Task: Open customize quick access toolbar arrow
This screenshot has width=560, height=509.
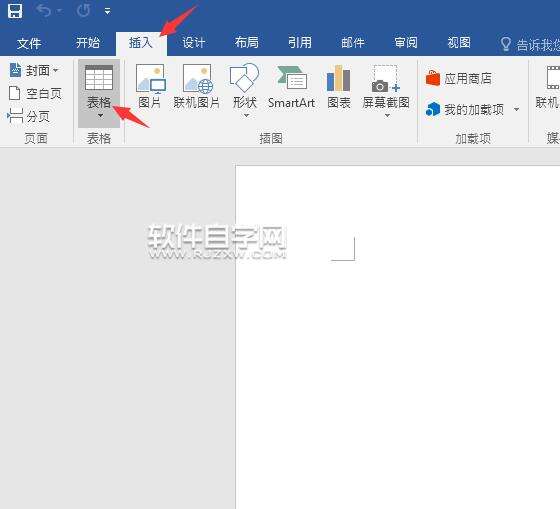Action: [107, 11]
